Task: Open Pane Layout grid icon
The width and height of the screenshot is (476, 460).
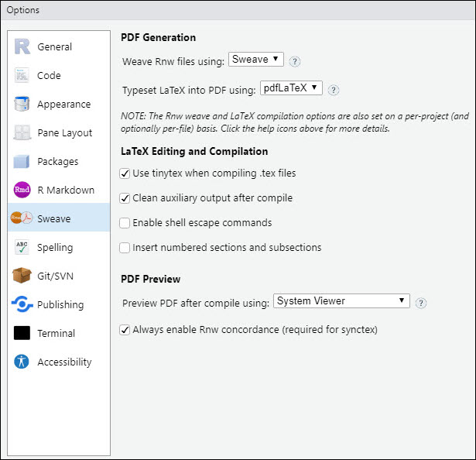Action: point(22,132)
